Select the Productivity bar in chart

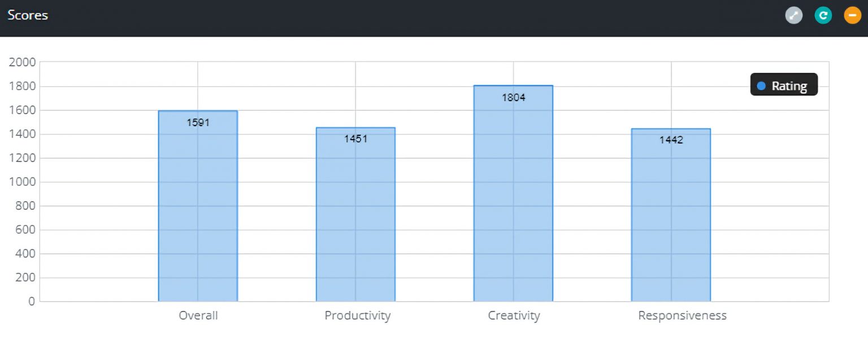[355, 220]
